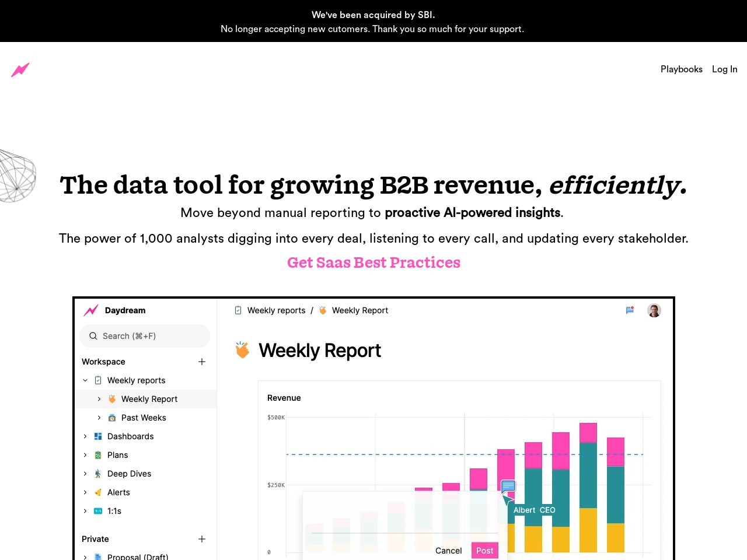This screenshot has height=560, width=747.
Task: Click Weekly reports breadcrumb
Action: tap(277, 310)
